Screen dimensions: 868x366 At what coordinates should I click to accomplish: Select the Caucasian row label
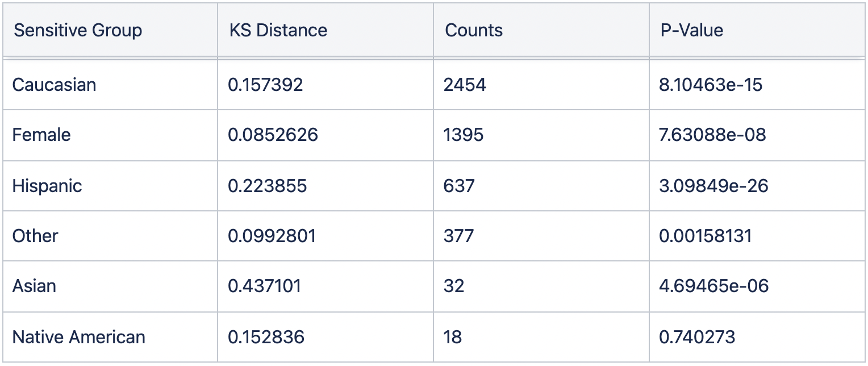[x=54, y=85]
